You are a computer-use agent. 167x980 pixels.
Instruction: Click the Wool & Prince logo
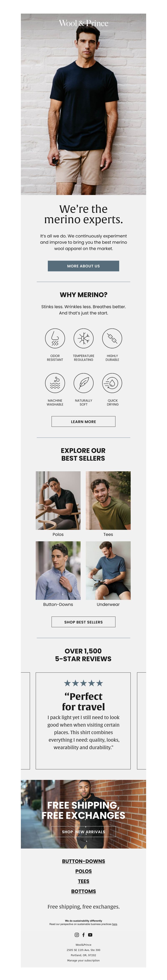[83, 23]
